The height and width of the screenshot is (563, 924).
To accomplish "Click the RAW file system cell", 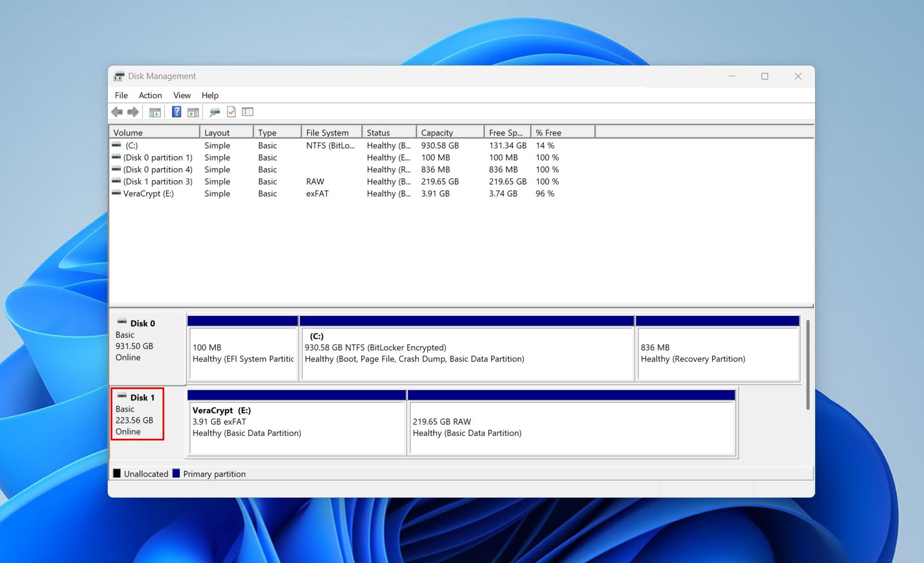I will tap(315, 181).
